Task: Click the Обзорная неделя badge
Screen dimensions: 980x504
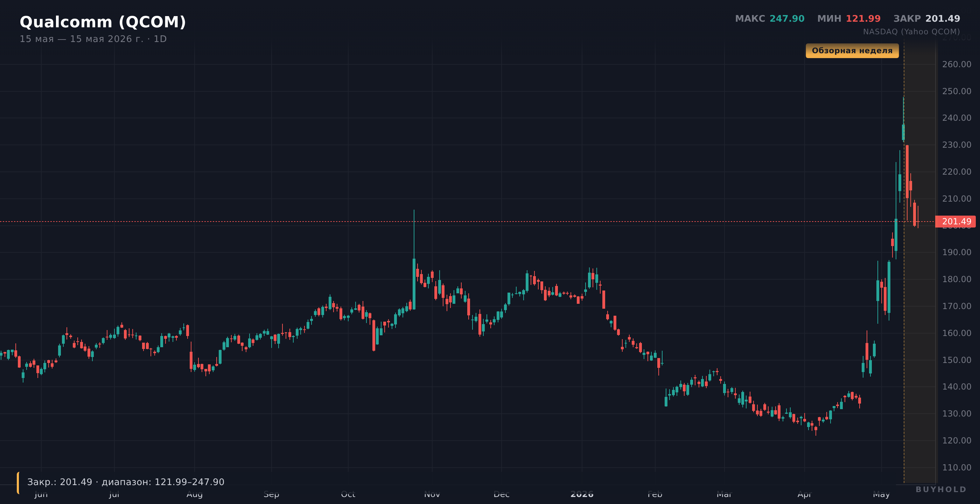Action: click(x=852, y=51)
